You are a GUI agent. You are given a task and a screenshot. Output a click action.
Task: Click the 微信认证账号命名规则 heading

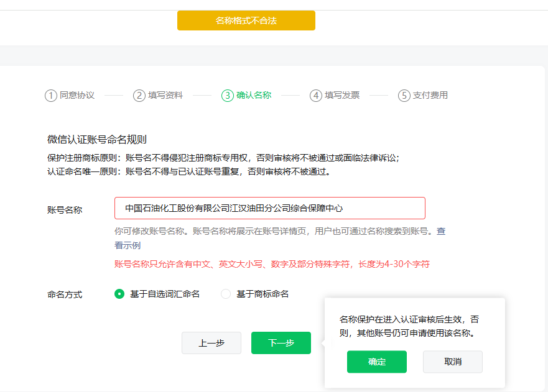coord(97,140)
